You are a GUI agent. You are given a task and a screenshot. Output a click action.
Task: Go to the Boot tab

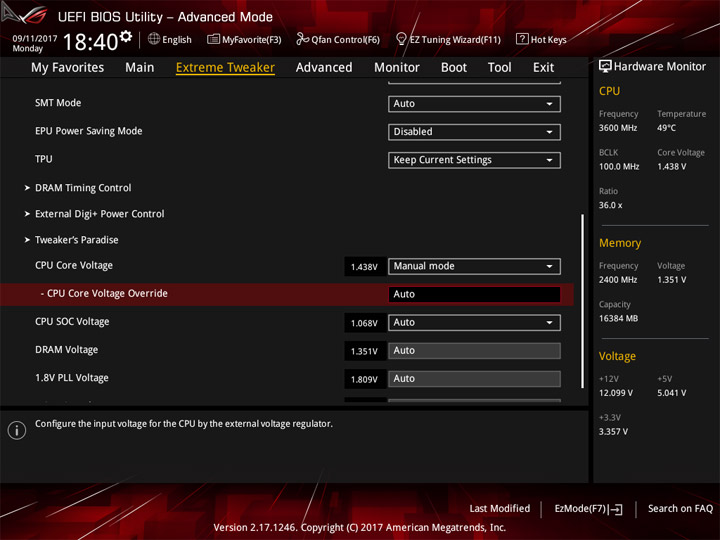coord(454,68)
